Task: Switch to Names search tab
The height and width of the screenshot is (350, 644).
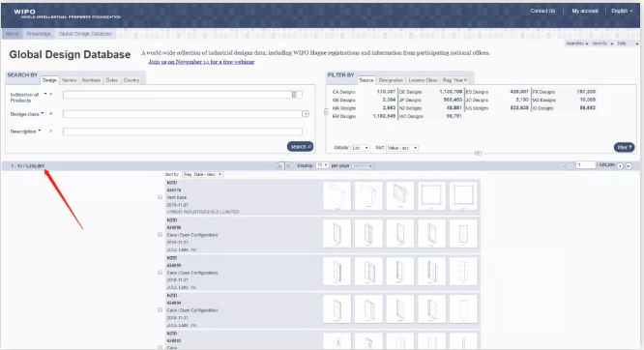Action: pos(70,80)
